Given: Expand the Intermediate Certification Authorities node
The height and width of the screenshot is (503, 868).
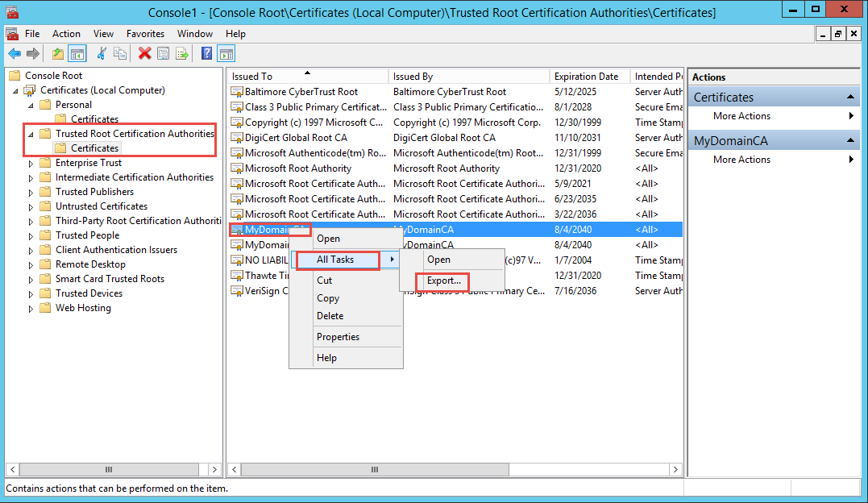Looking at the screenshot, I should pyautogui.click(x=31, y=178).
